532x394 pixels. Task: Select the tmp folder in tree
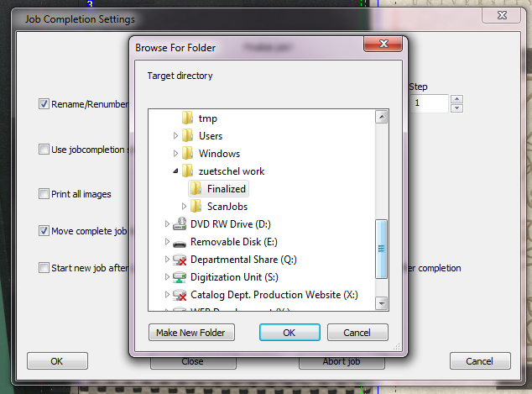[x=207, y=118]
